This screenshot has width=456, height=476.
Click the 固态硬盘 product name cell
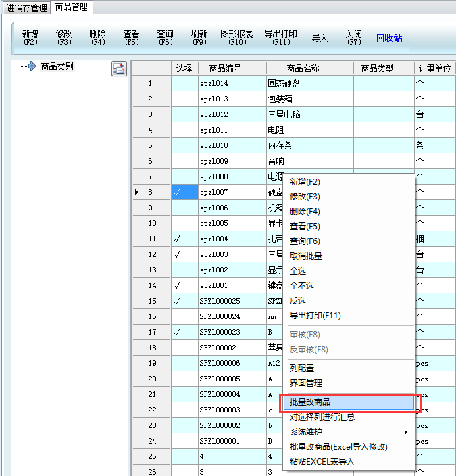coord(309,84)
